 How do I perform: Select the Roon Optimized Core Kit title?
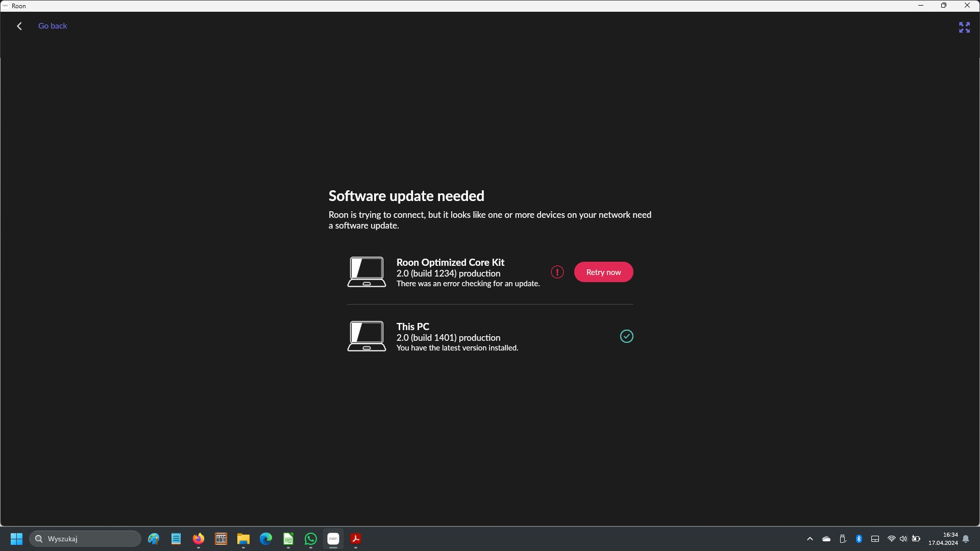click(x=450, y=262)
